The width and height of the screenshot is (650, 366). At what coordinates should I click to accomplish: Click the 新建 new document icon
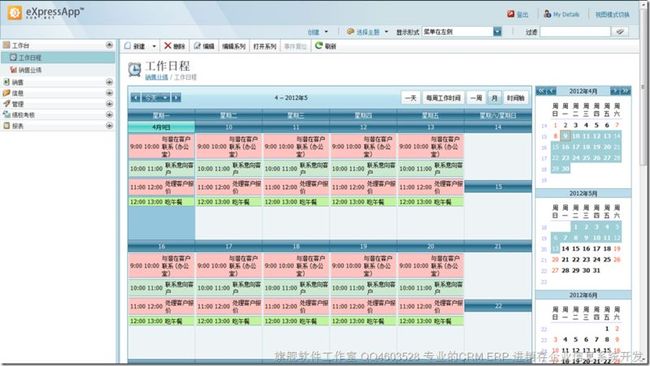[128, 46]
